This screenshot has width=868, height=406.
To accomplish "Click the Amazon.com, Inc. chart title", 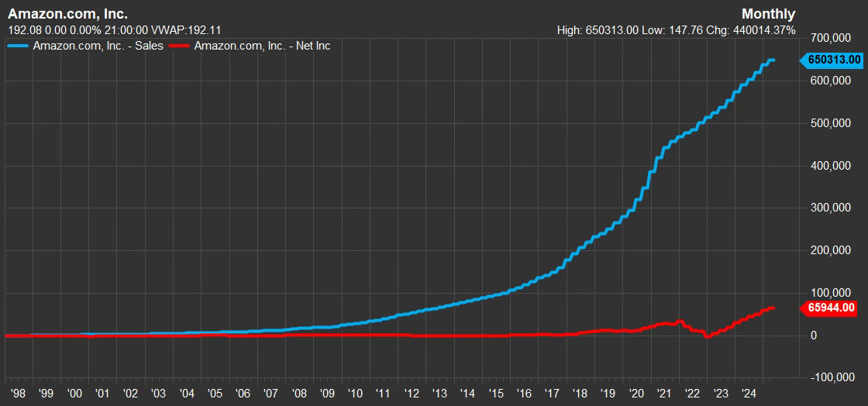I will click(67, 14).
